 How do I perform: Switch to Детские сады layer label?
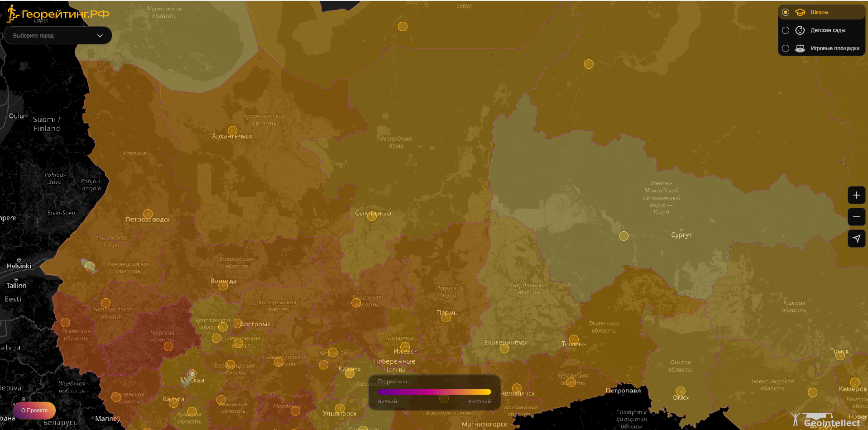pyautogui.click(x=828, y=30)
